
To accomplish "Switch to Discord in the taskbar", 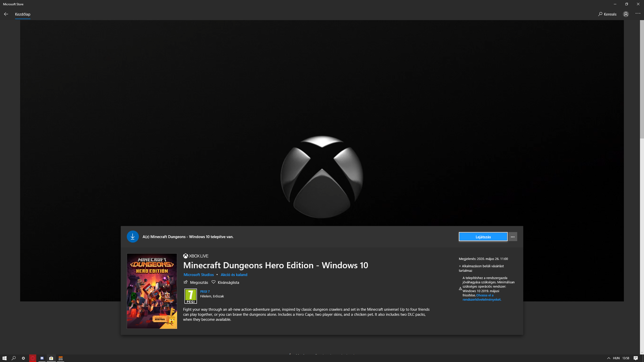I will pos(42,358).
